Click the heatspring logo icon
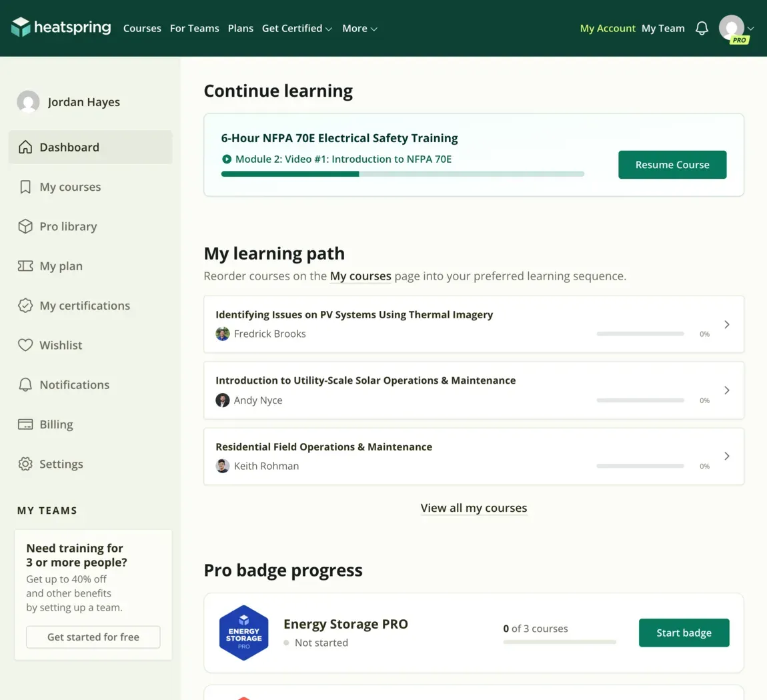Screen dimensions: 767x700 (21, 27)
